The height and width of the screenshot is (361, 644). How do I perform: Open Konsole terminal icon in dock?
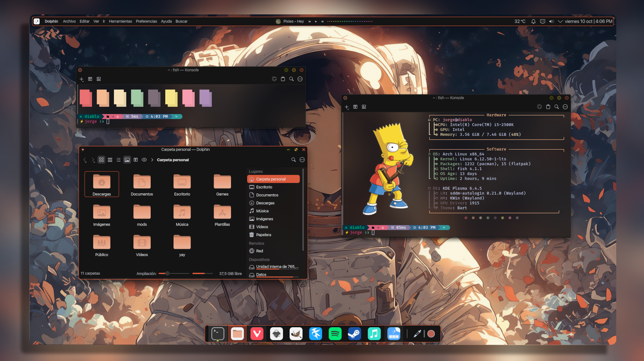(x=218, y=334)
